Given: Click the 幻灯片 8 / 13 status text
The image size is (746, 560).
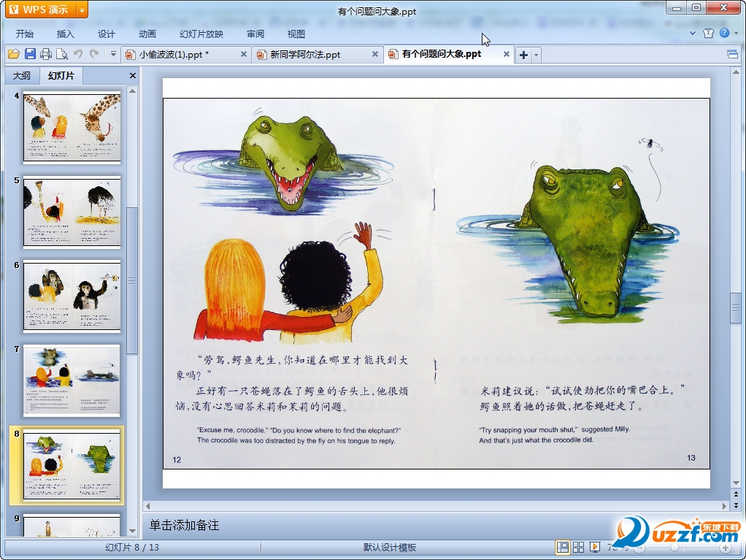Looking at the screenshot, I should tap(132, 548).
